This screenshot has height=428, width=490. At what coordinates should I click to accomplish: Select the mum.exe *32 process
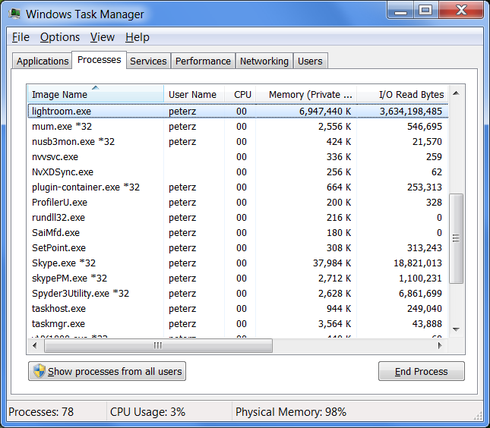[x=238, y=126]
